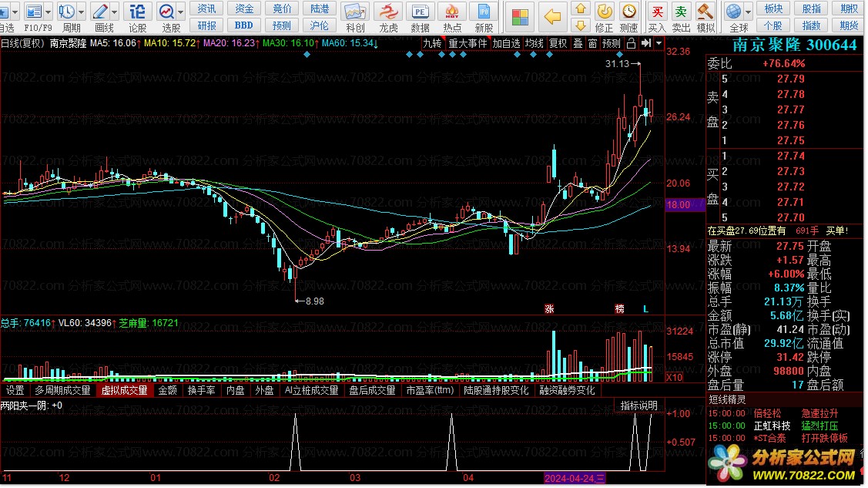The height and width of the screenshot is (488, 868).
Task: Open the 数据 PE data icon
Action: point(421,12)
